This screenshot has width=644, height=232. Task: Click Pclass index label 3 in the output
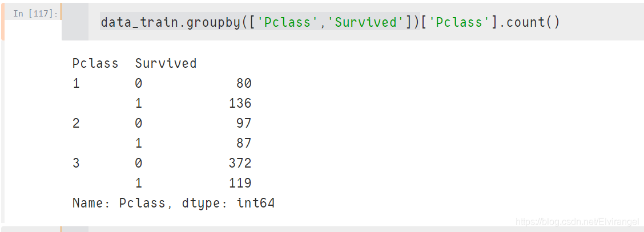(77, 163)
